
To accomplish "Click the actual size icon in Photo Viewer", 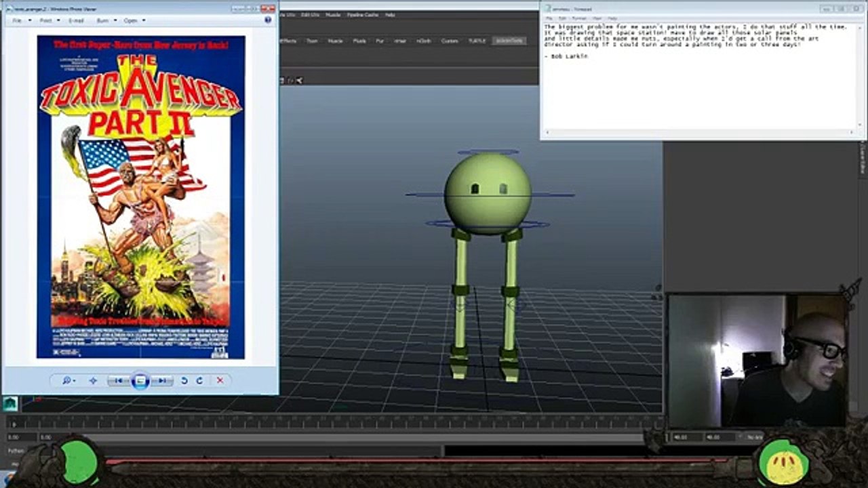I will [x=93, y=381].
